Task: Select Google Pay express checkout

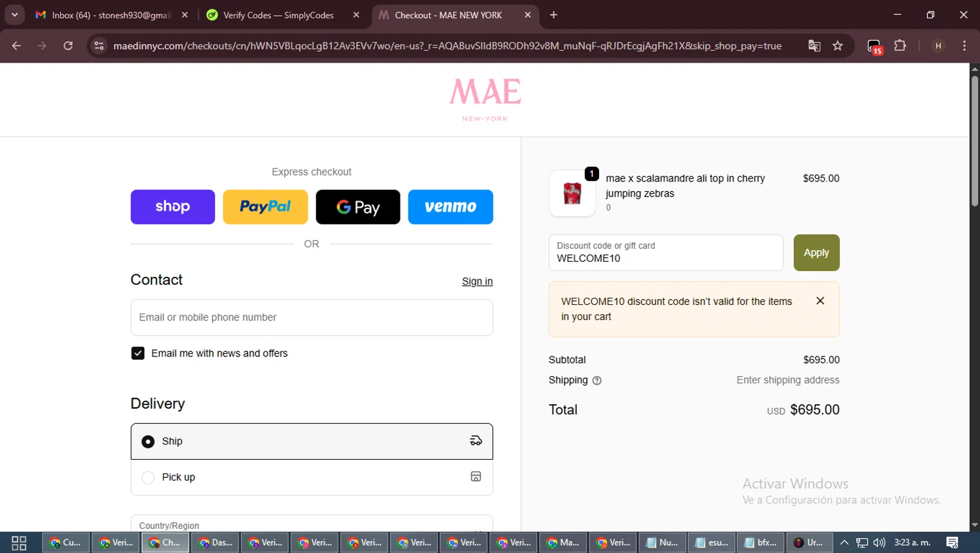Action: tap(358, 207)
